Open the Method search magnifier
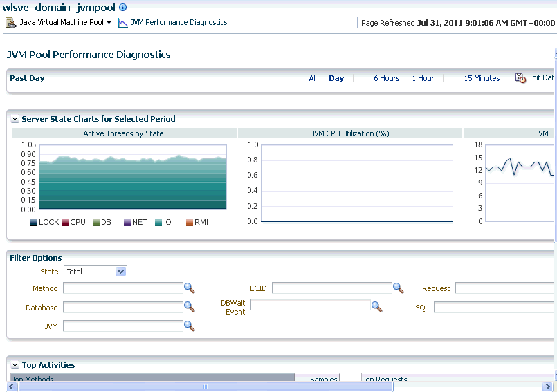Screen dimensions: 557x392 pyautogui.click(x=189, y=288)
